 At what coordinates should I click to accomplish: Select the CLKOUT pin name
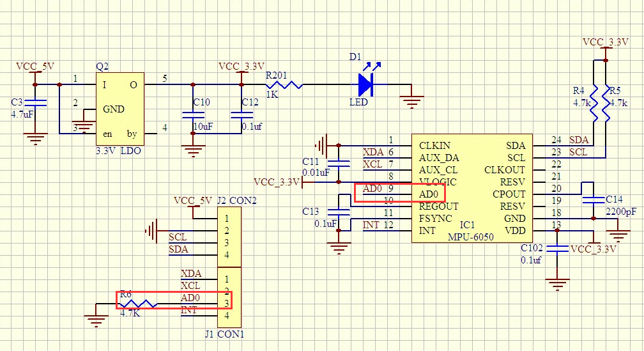pos(505,170)
